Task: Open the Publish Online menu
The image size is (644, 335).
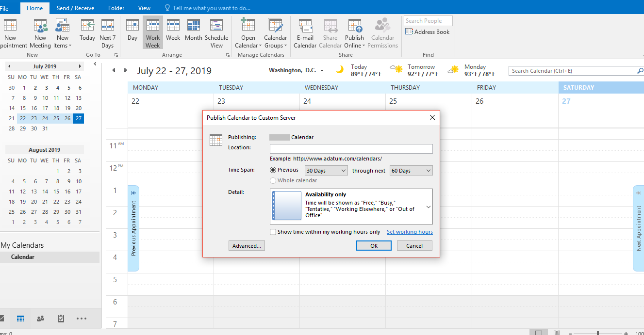Action: click(355, 33)
